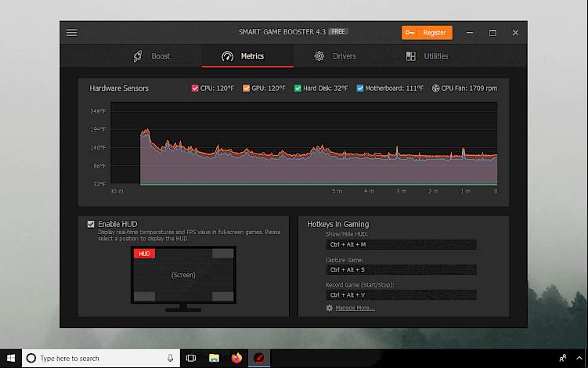The width and height of the screenshot is (588, 368).
Task: Select the top-left HUD position
Action: pyautogui.click(x=144, y=254)
